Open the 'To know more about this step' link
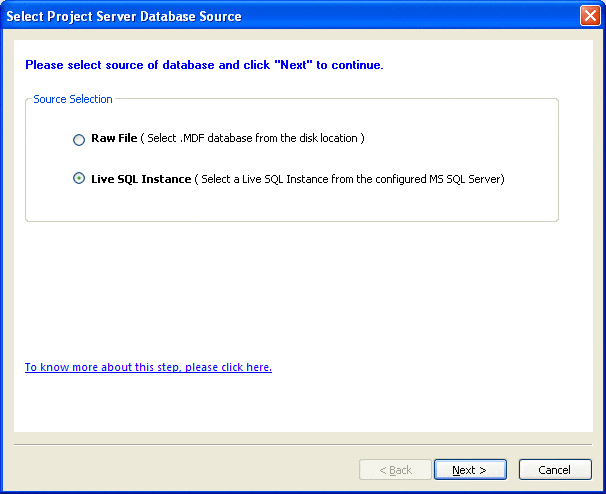 point(148,367)
